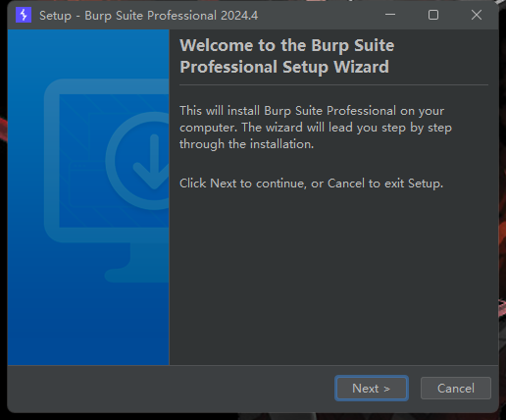Click the circular download arrow graphic
Viewport: 506px width, 420px height.
pyautogui.click(x=141, y=161)
